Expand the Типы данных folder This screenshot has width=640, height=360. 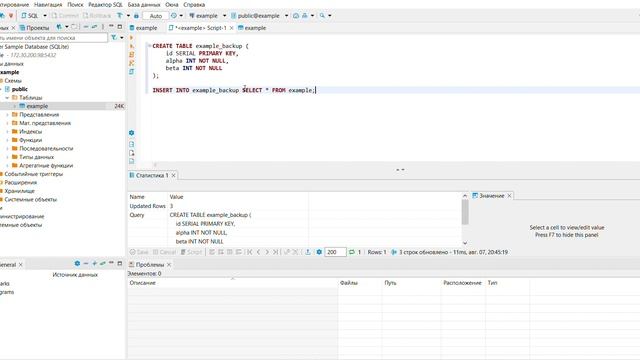(x=7, y=157)
